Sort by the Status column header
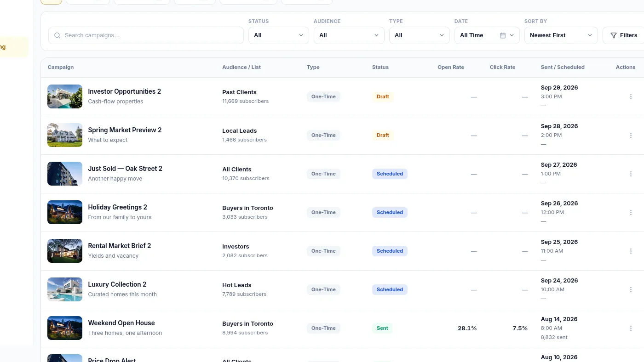This screenshot has height=362, width=644. [380, 67]
